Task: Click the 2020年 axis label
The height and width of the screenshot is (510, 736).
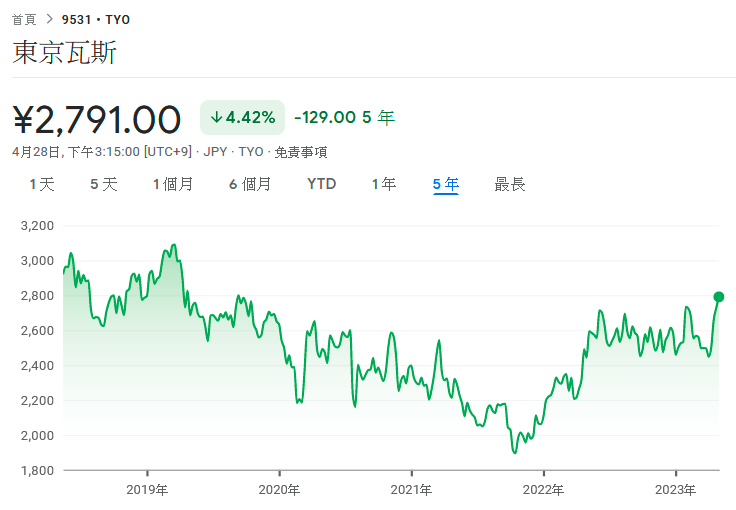Action: [279, 490]
